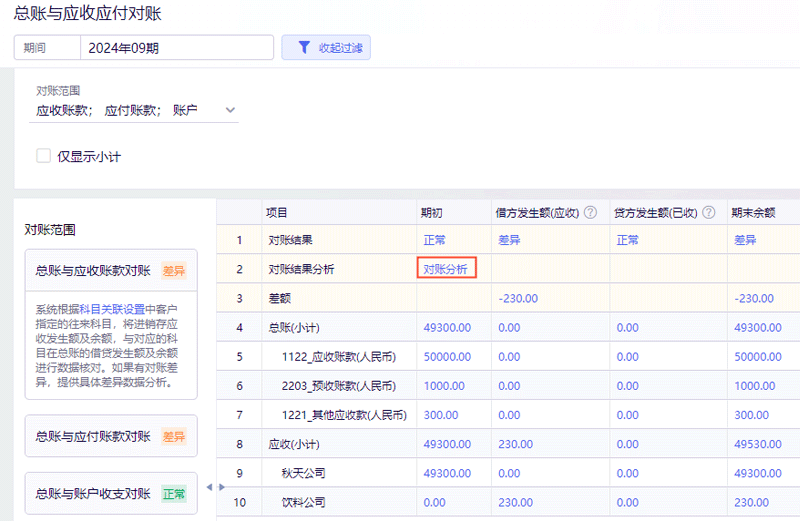Open help icon beside 贷方发生额(已收)
800x521 pixels.
pos(709,212)
